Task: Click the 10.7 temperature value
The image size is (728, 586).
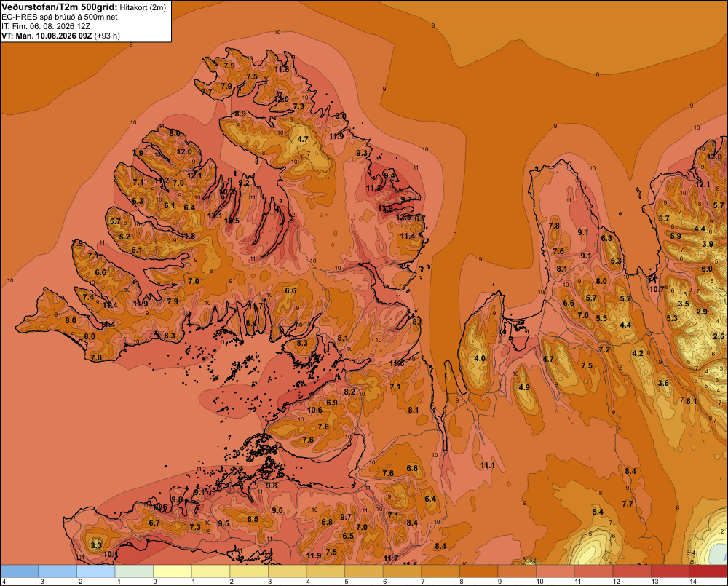Action: coord(657,289)
